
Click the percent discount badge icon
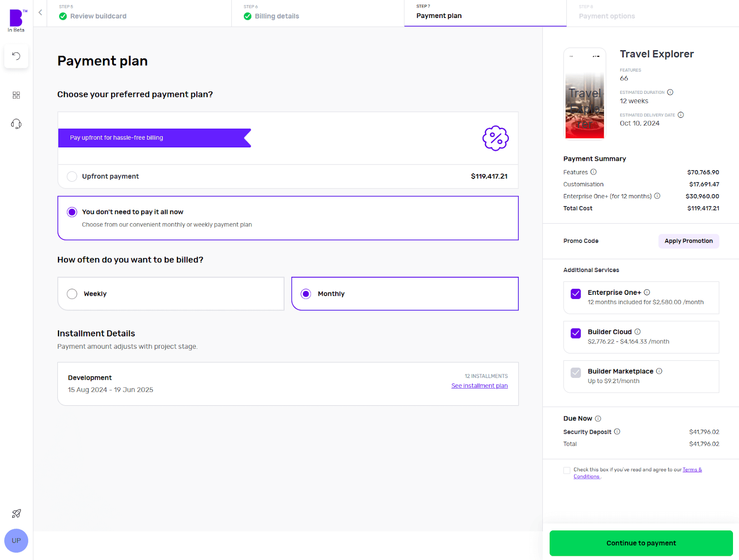496,138
